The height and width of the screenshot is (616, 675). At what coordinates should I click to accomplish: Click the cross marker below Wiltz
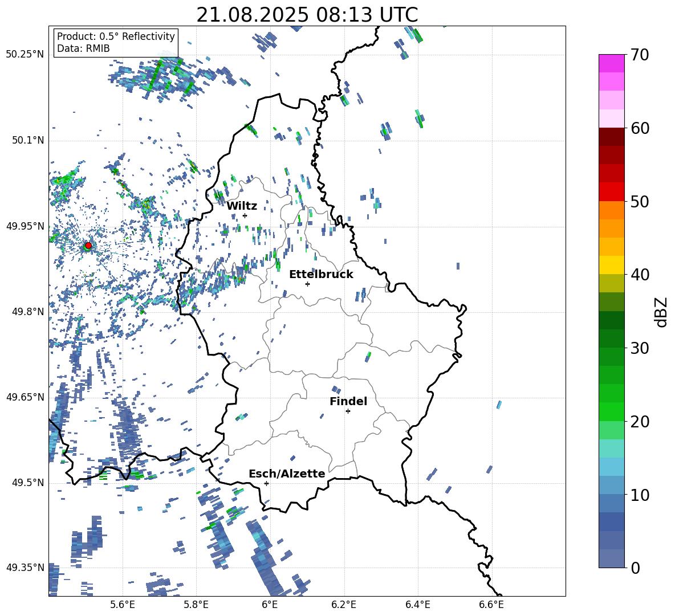coord(245,215)
